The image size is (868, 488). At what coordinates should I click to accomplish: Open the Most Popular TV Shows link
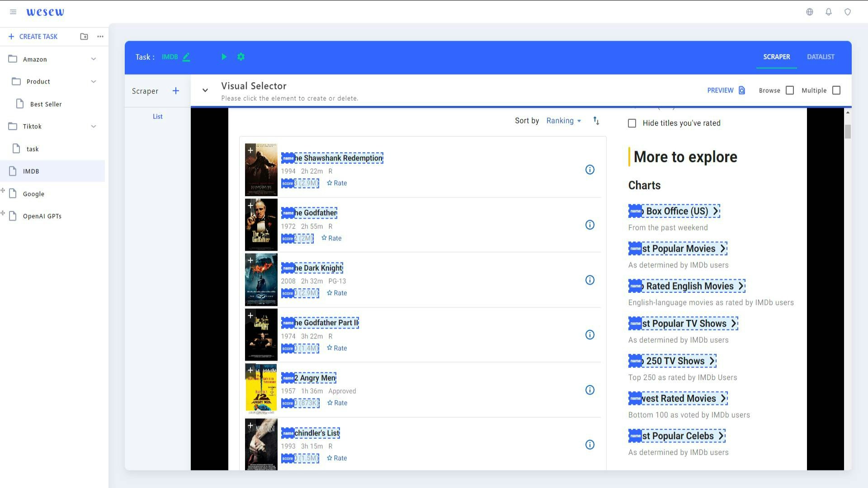683,324
